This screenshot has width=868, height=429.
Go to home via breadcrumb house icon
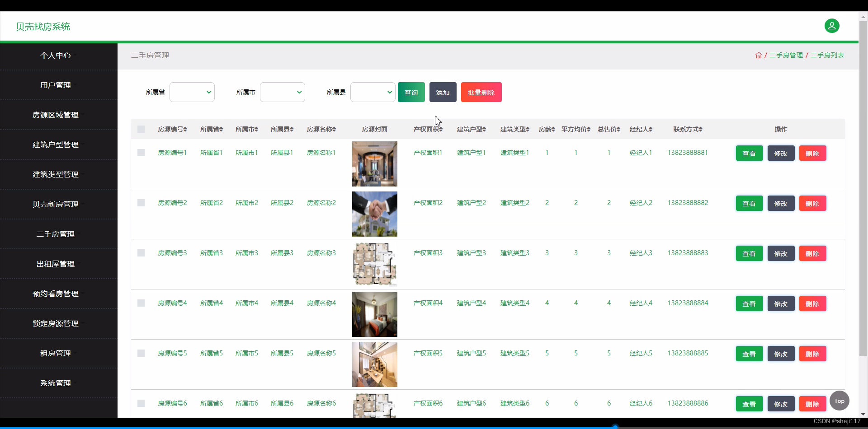click(759, 55)
